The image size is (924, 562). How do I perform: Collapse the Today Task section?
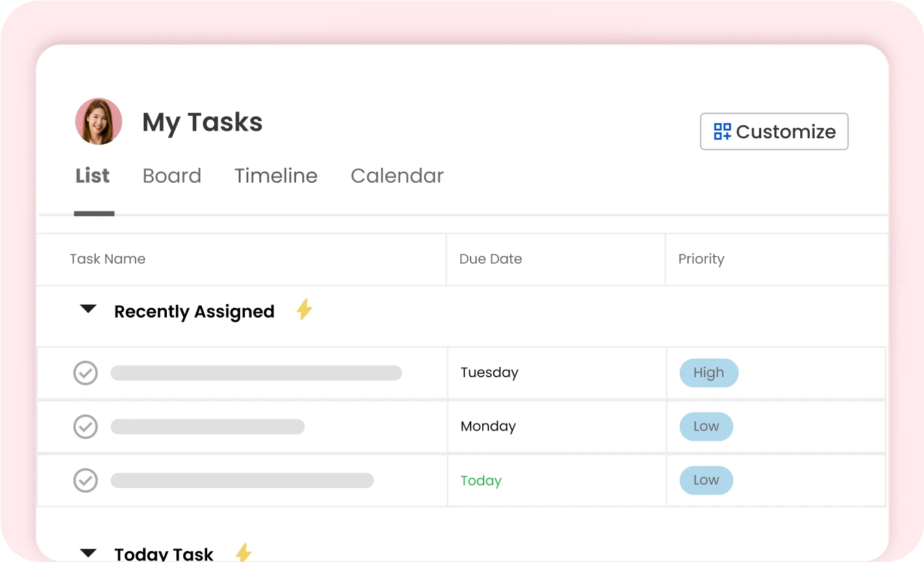click(x=88, y=552)
